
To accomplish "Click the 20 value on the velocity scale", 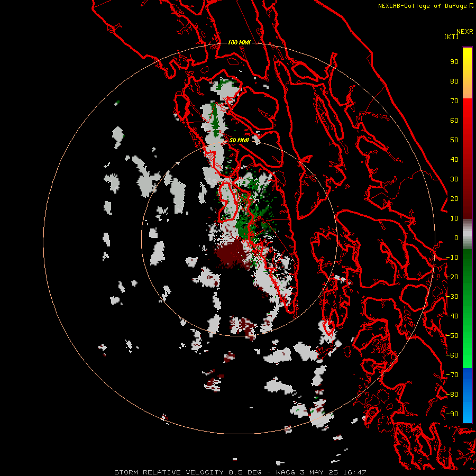I will 454,199.
